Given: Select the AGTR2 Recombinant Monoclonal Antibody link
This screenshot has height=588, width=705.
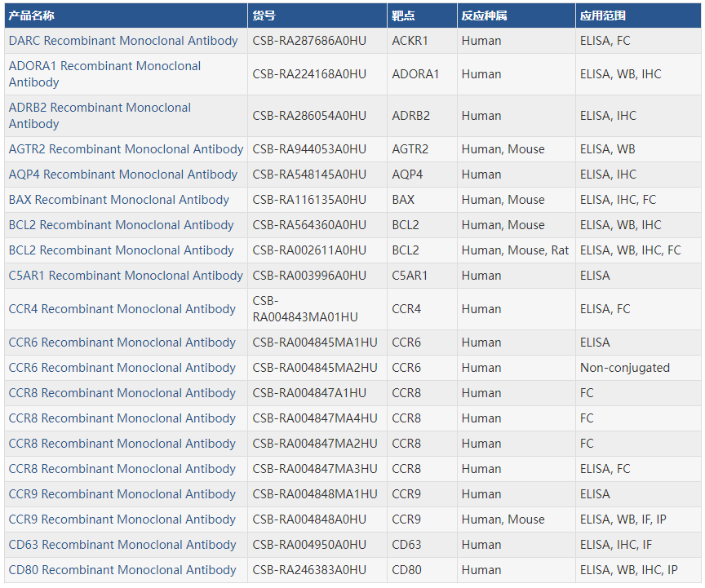Looking at the screenshot, I should pyautogui.click(x=126, y=149).
